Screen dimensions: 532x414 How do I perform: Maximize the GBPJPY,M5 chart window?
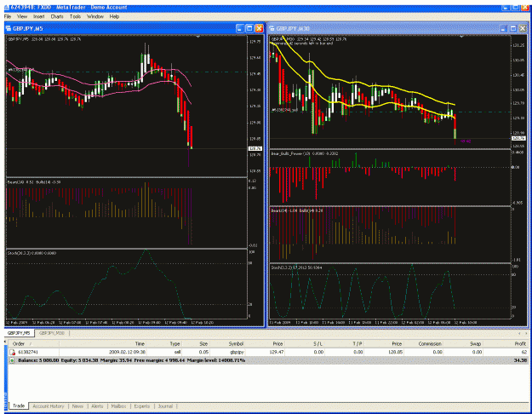point(249,28)
